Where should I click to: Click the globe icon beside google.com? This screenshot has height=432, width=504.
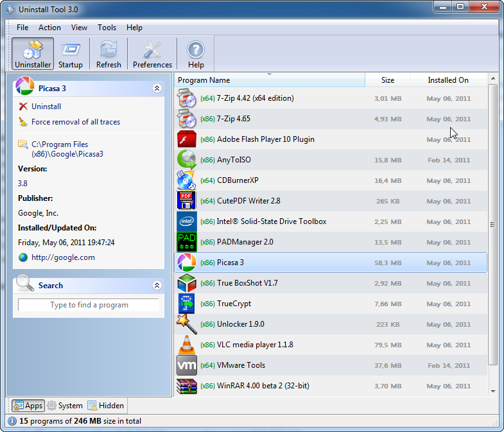point(23,257)
